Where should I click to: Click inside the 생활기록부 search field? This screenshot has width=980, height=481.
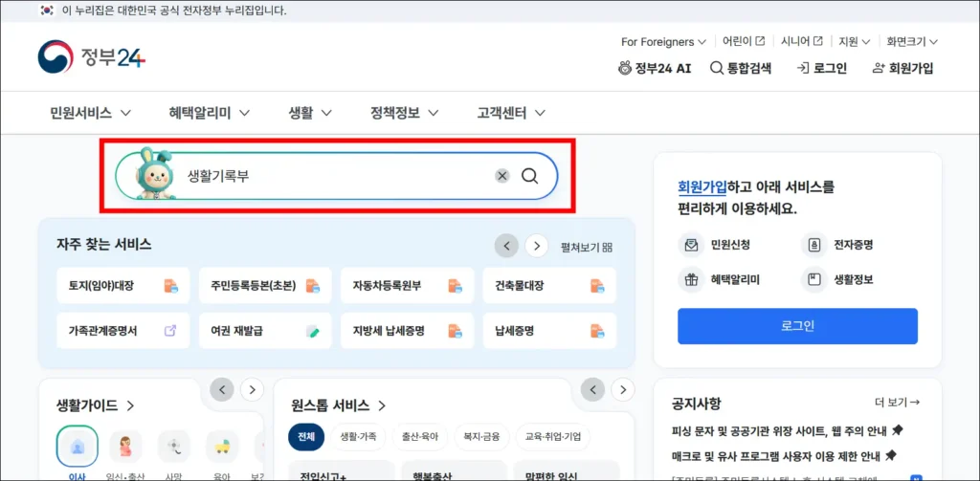tap(338, 176)
